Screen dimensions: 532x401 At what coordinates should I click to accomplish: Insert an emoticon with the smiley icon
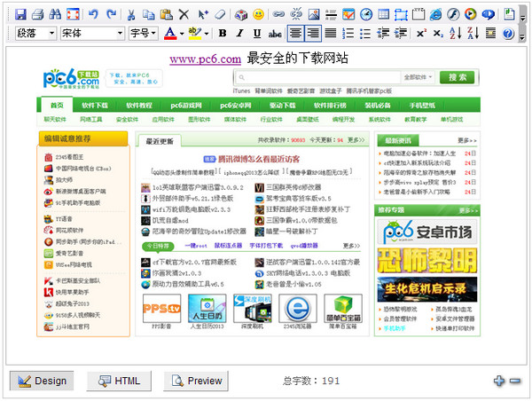[x=259, y=14]
